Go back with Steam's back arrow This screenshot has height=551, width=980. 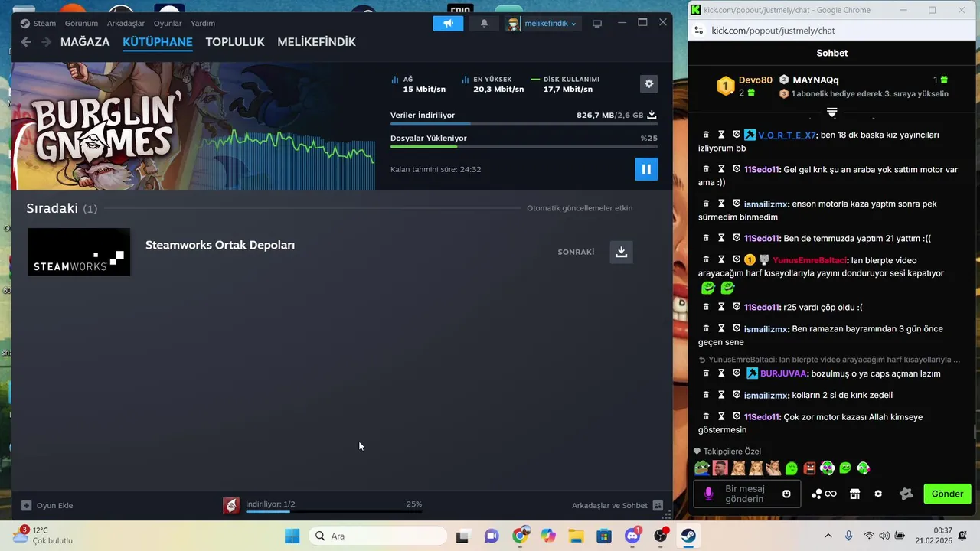26,42
